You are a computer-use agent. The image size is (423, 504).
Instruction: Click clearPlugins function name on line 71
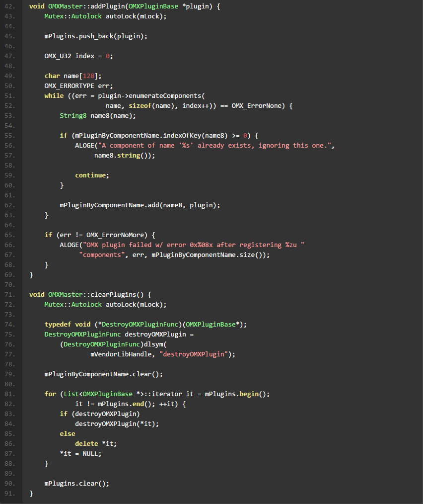113,295
